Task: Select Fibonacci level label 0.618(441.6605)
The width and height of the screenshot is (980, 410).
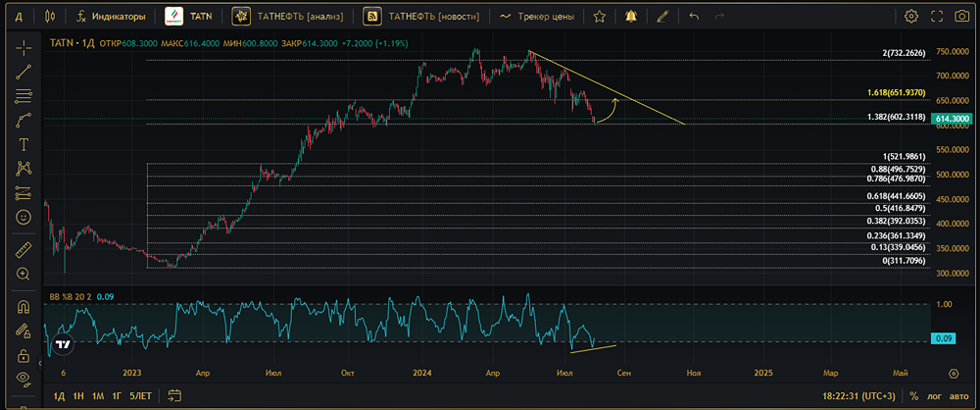Action: [897, 196]
